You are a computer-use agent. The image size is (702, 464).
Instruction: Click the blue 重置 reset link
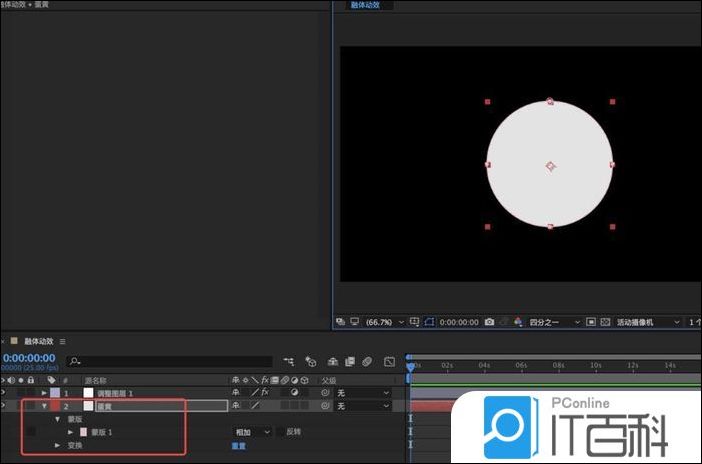click(239, 445)
